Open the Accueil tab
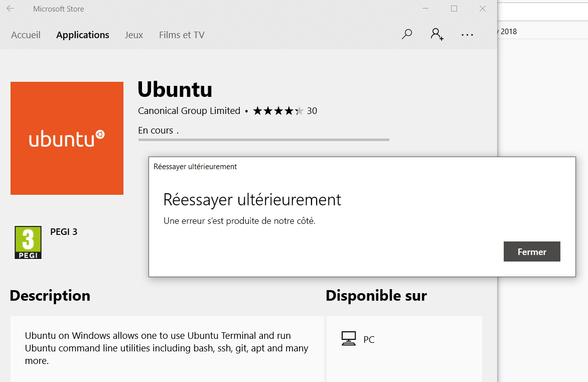Image resolution: width=588 pixels, height=382 pixels. tap(26, 35)
